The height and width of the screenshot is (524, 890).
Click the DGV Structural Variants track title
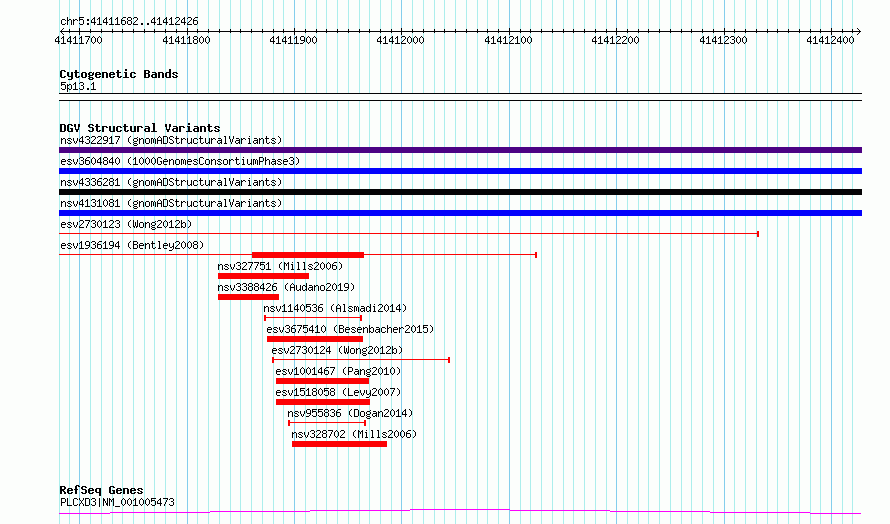[x=140, y=128]
